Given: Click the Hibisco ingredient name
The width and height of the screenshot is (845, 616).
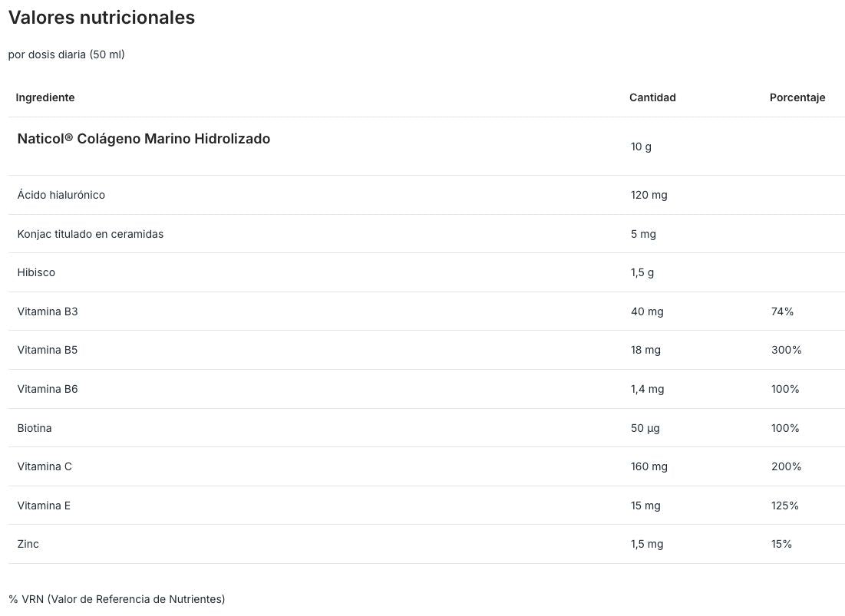Looking at the screenshot, I should (36, 272).
